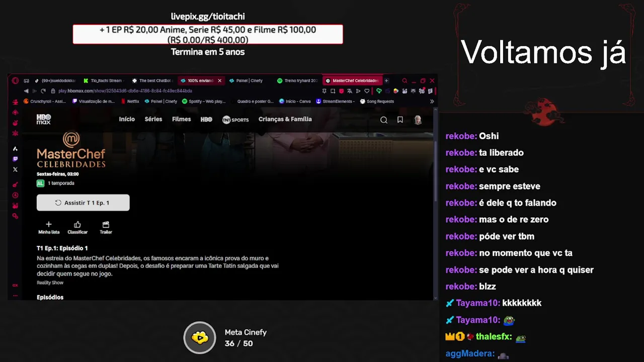
Task: Open the HBO Max bookmark list icon
Action: pos(400,120)
